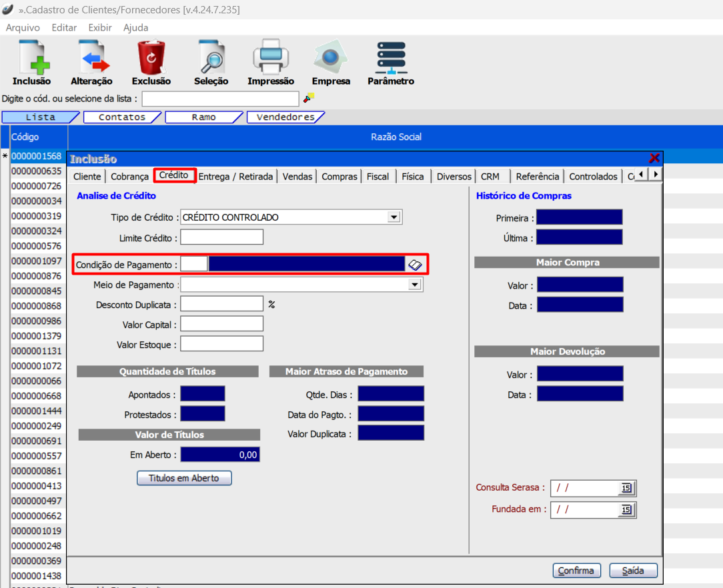
Task: Close the Inclusão dialog with red X
Action: (654, 158)
